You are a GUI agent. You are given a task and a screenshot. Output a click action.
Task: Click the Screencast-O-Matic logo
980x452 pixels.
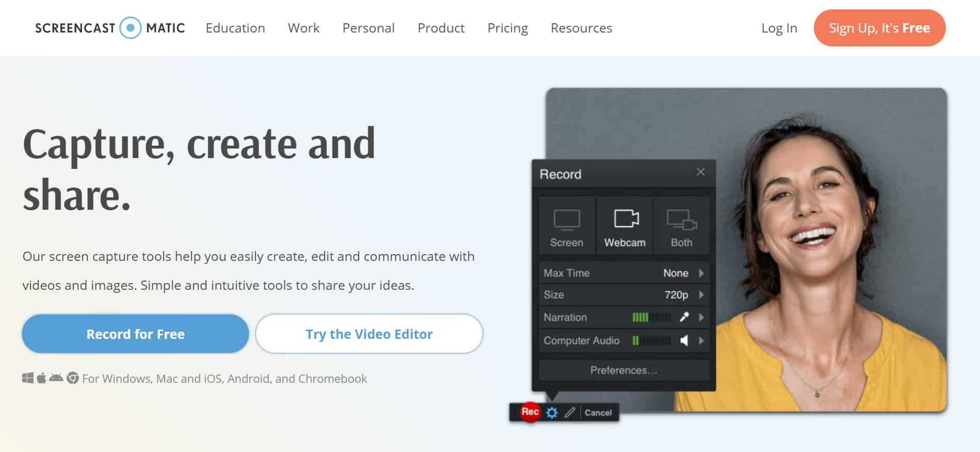pyautogui.click(x=109, y=28)
